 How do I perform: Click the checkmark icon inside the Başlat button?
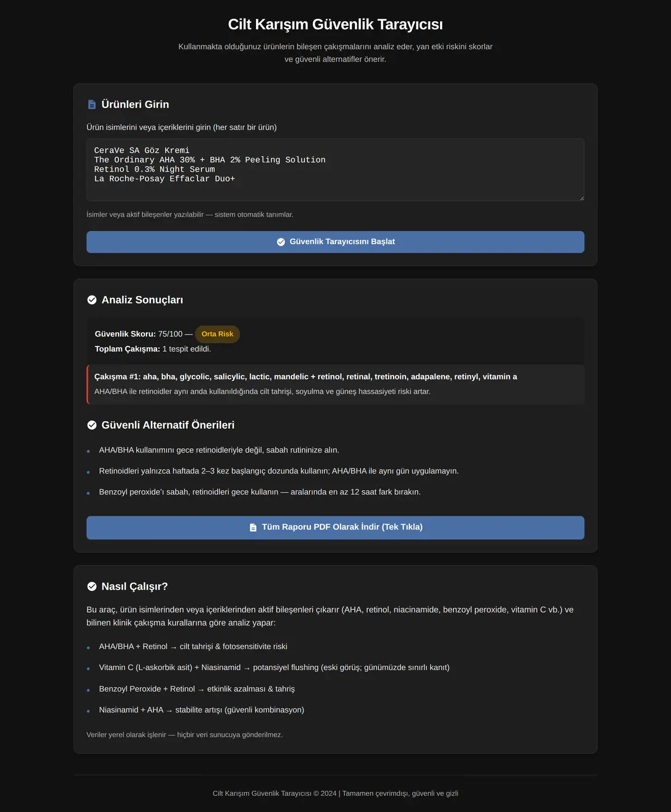281,242
